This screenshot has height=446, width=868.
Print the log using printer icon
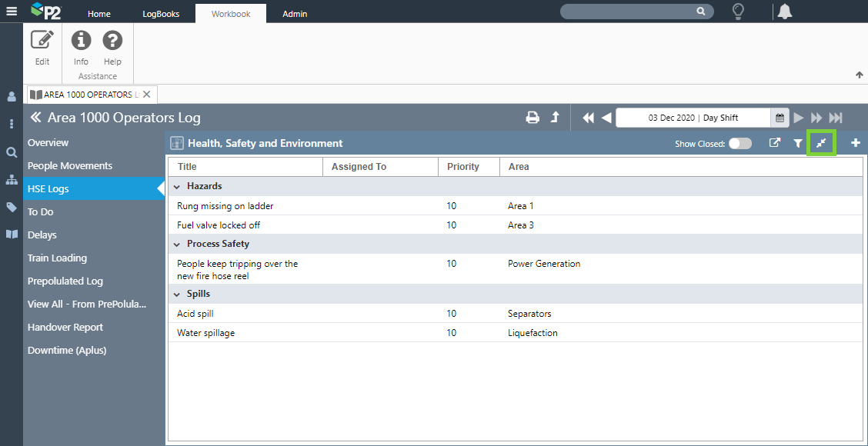pyautogui.click(x=532, y=118)
